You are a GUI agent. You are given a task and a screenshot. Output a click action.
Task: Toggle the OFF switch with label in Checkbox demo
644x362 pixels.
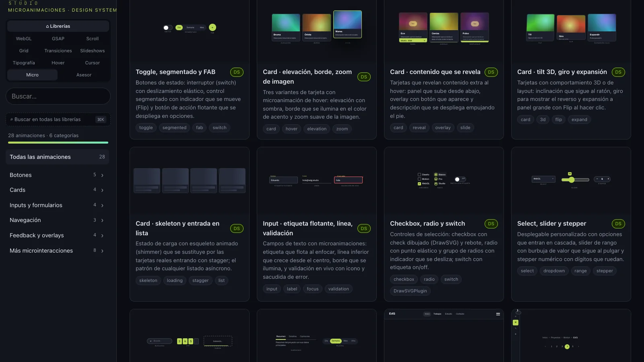click(x=460, y=179)
